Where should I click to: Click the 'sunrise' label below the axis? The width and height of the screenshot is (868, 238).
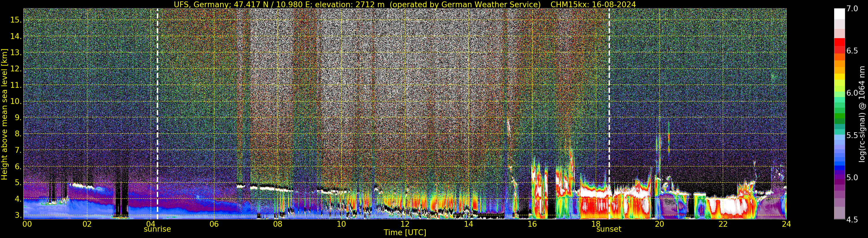[157, 229]
